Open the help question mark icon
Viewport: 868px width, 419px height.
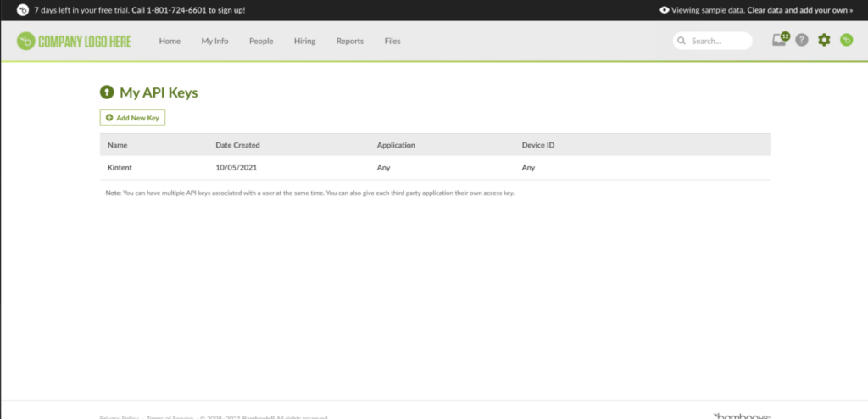click(x=802, y=40)
